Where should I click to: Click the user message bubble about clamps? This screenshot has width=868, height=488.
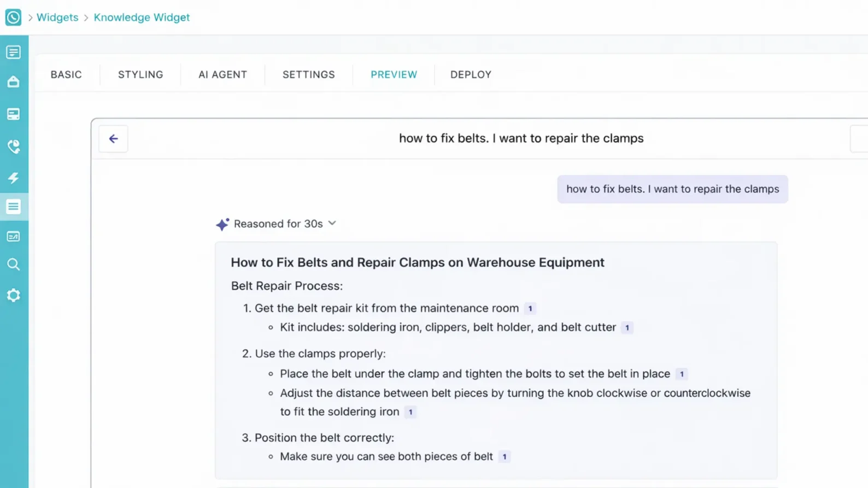click(x=672, y=189)
